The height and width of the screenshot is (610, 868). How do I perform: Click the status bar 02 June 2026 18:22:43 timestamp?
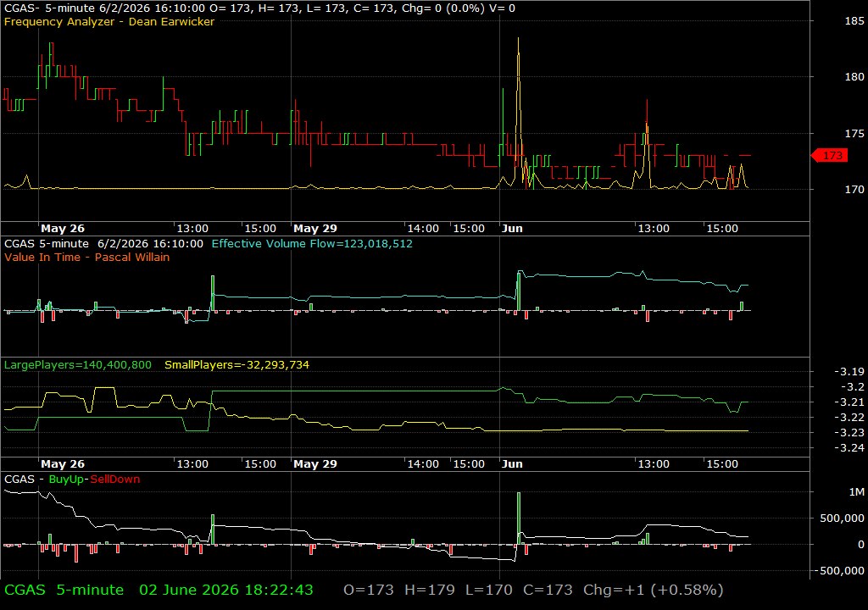[225, 590]
